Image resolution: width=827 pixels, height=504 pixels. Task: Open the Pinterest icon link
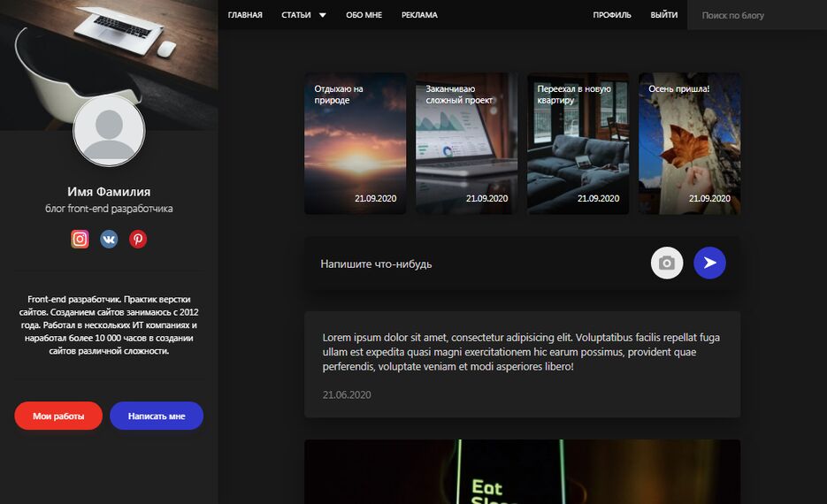tap(138, 240)
